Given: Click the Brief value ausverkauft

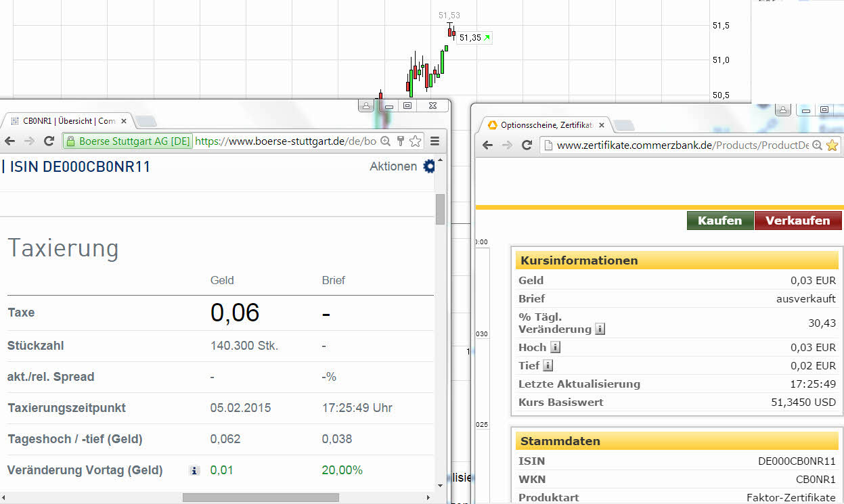Looking at the screenshot, I should pos(806,298).
